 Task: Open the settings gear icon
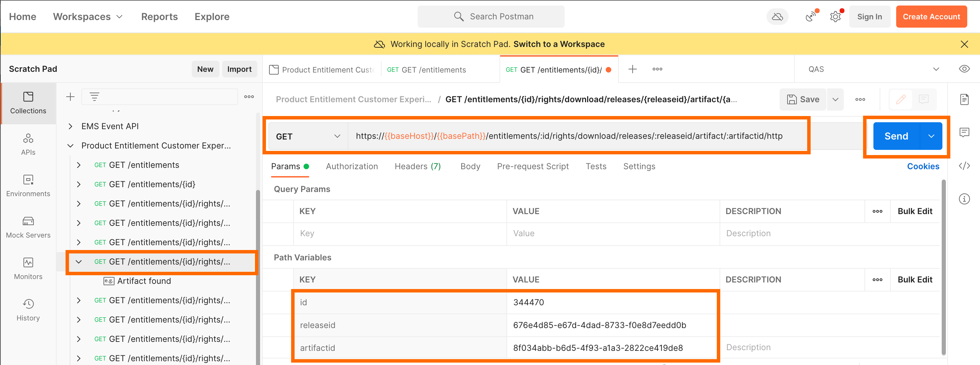click(x=835, y=17)
